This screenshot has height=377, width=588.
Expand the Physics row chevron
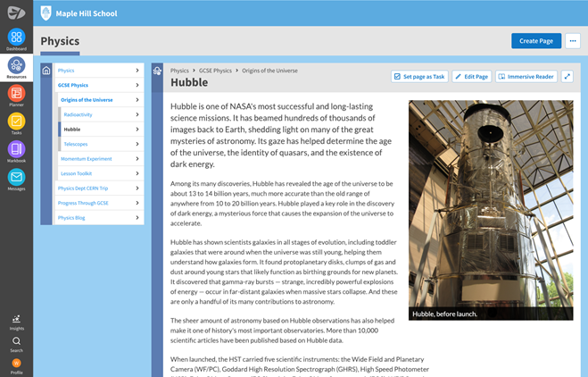(x=137, y=71)
